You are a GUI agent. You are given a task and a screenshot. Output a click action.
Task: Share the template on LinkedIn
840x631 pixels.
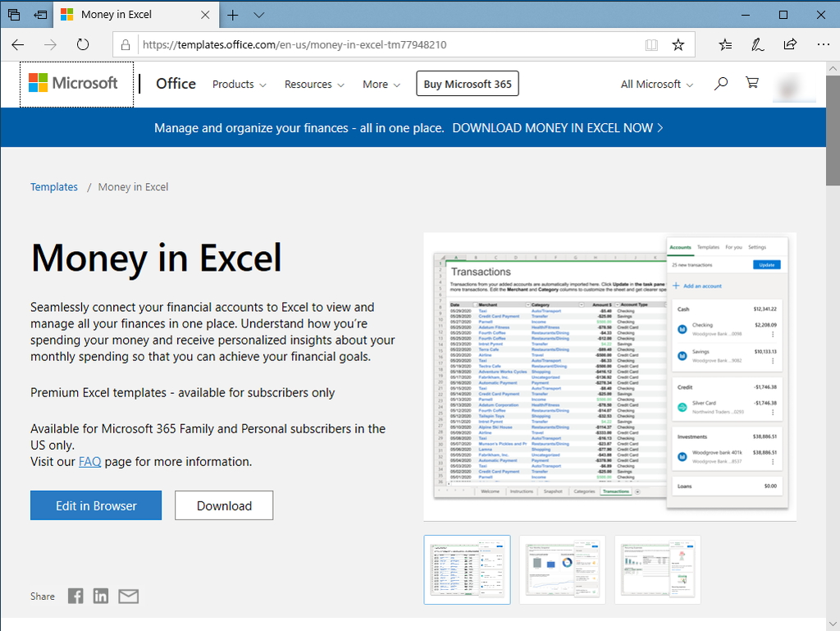click(x=101, y=596)
